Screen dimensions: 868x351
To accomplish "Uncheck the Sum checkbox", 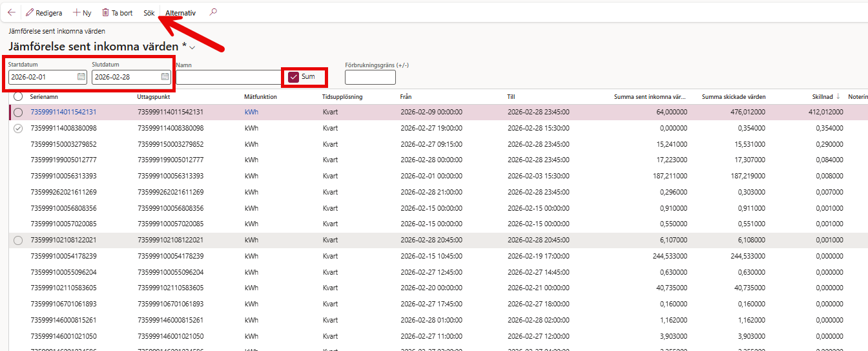I will (x=294, y=77).
